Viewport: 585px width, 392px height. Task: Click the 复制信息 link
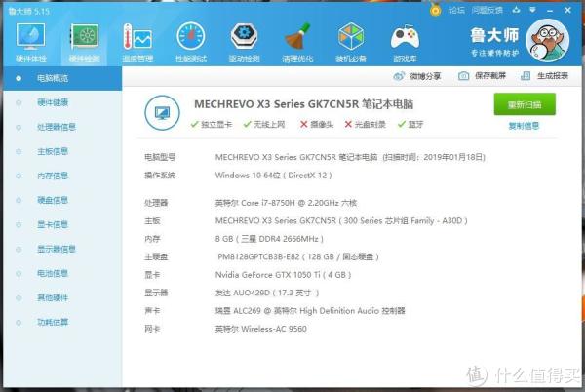pos(524,126)
